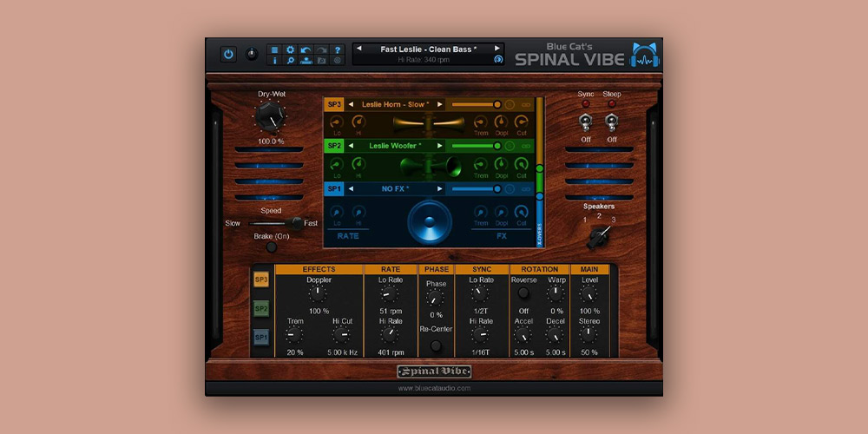The image size is (868, 434).
Task: Select next main preset with right arrow
Action: (498, 49)
